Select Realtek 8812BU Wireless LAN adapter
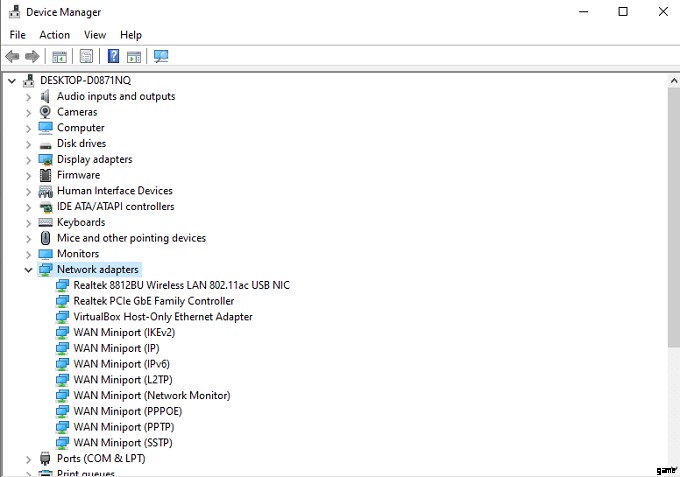 (x=181, y=285)
